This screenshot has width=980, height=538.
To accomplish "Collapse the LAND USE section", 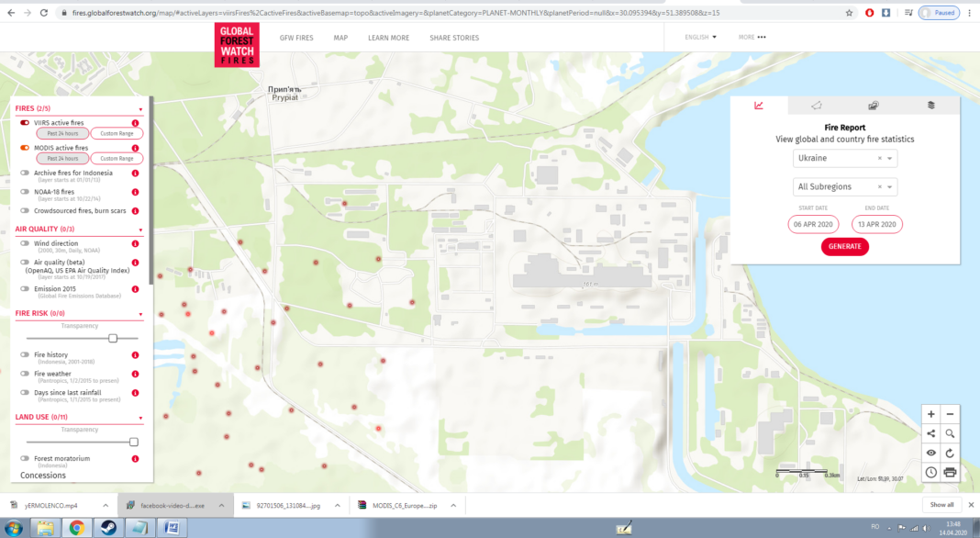I will tap(140, 418).
